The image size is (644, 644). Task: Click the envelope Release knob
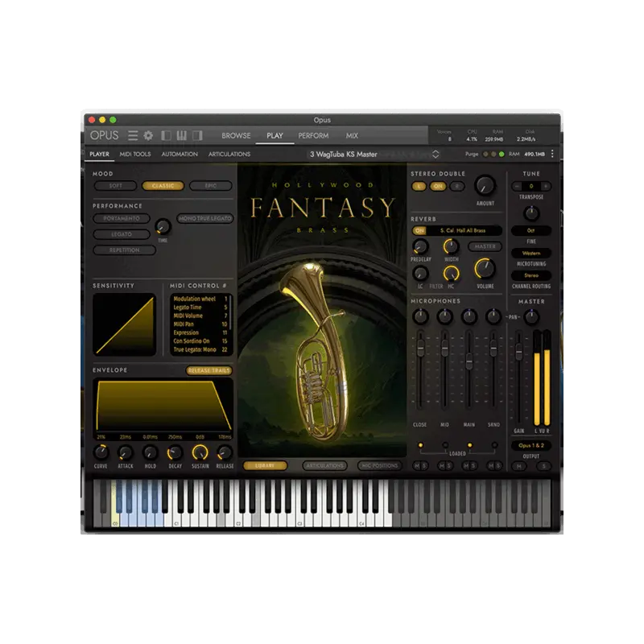click(225, 452)
